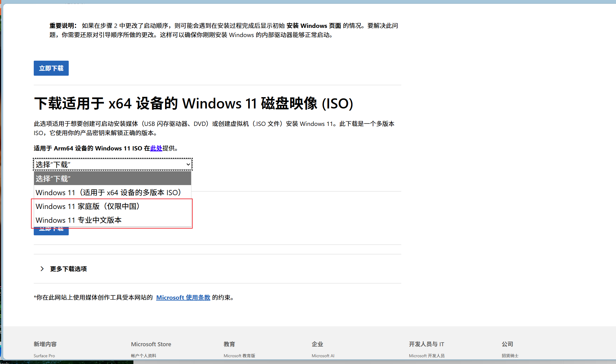Screen dimensions: 616x364
Task: Open the Microsoft 教育版 footer link
Action: 239,356
